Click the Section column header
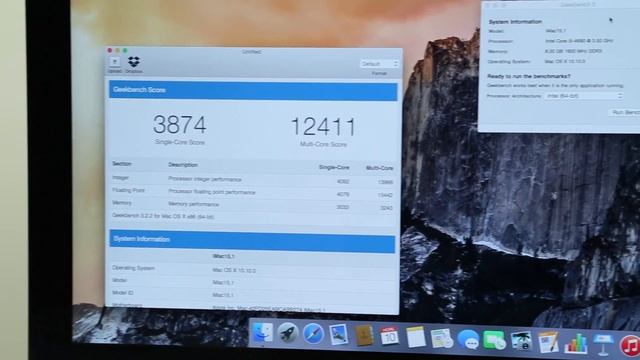Viewport: 640px width, 360px height. [122, 164]
